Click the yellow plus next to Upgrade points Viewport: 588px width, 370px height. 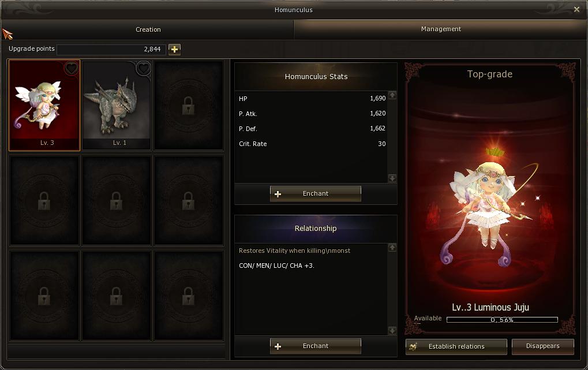pyautogui.click(x=174, y=49)
